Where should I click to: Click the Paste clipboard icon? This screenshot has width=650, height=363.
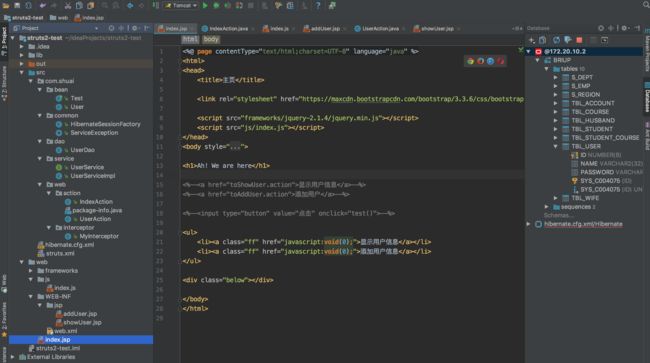pos(90,6)
